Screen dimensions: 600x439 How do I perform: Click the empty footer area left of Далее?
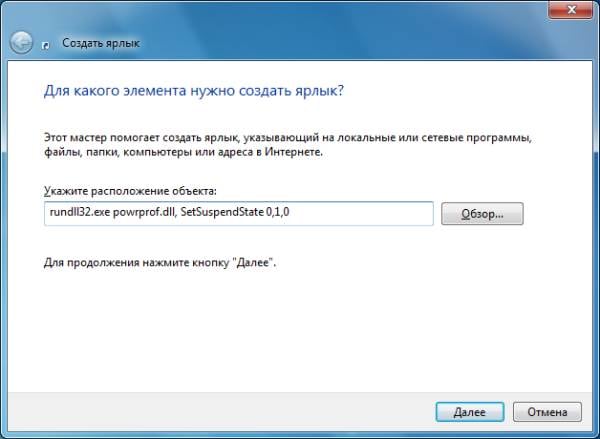(200, 411)
